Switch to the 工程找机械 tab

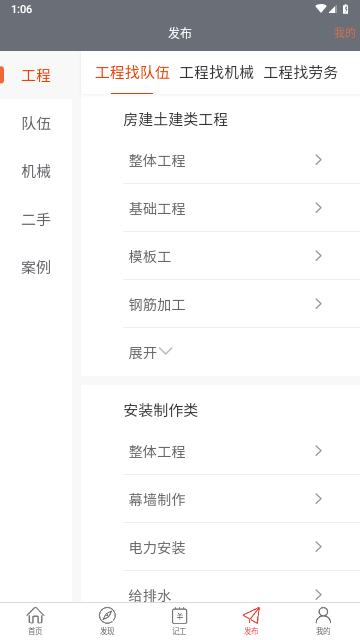tap(216, 73)
